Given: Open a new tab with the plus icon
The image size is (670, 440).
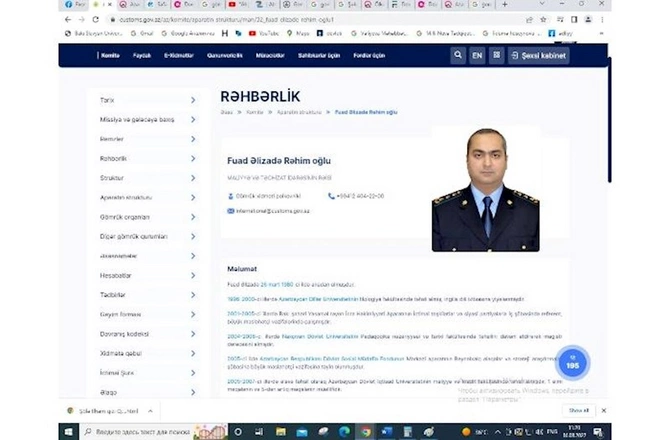Looking at the screenshot, I should 505,4.
